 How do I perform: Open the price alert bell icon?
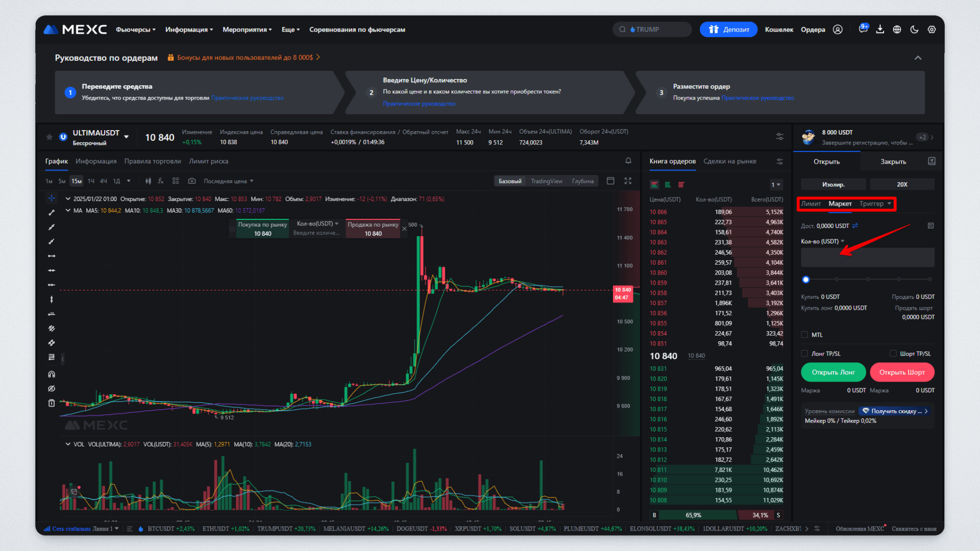click(628, 161)
